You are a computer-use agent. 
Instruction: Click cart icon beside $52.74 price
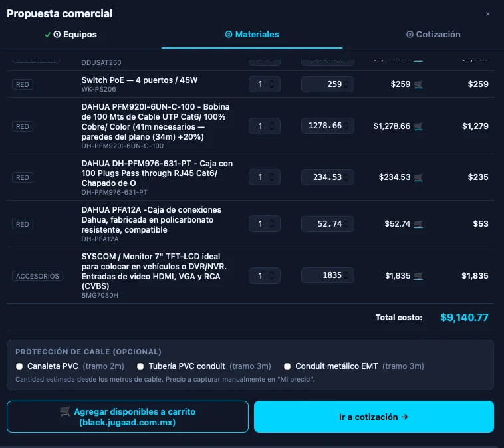coord(418,224)
